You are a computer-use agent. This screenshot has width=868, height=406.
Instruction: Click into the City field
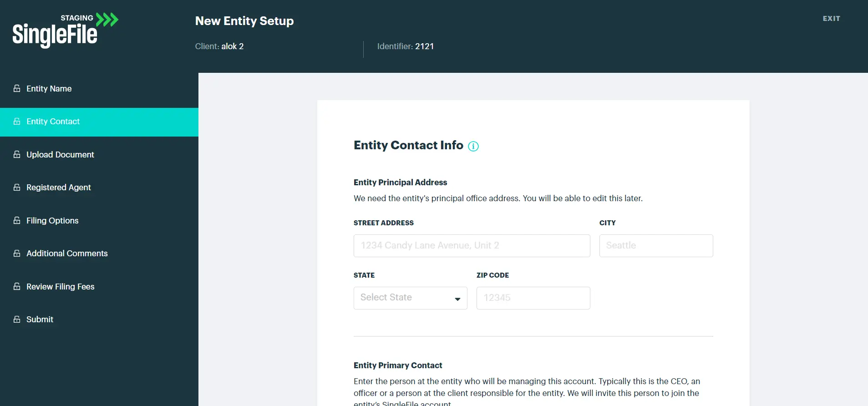pyautogui.click(x=656, y=246)
